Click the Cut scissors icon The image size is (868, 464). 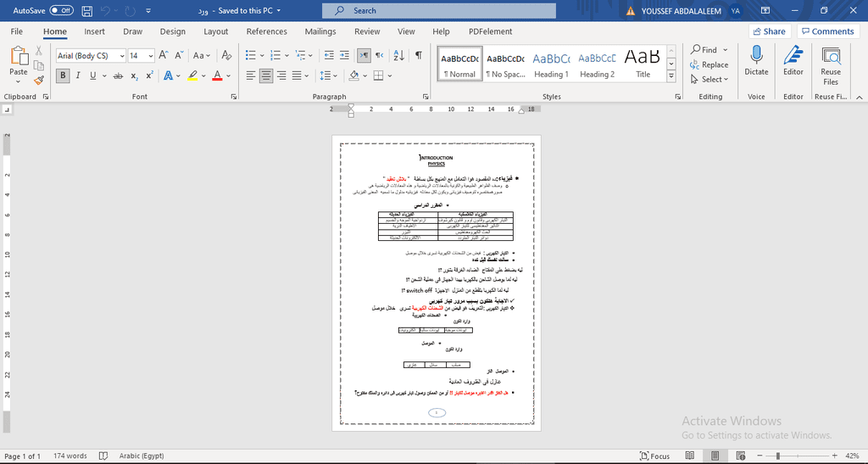point(39,50)
